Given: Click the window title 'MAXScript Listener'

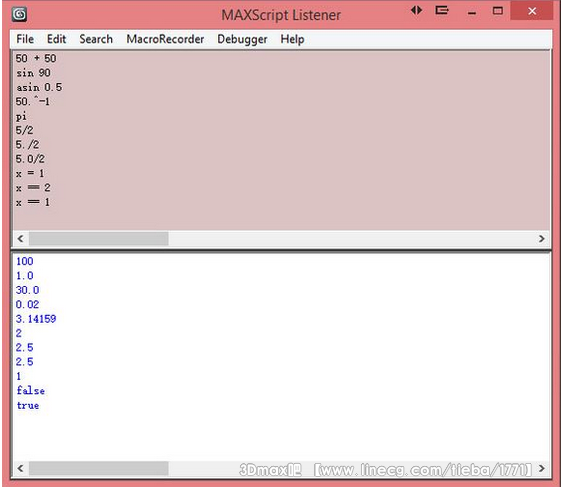Looking at the screenshot, I should click(281, 15).
